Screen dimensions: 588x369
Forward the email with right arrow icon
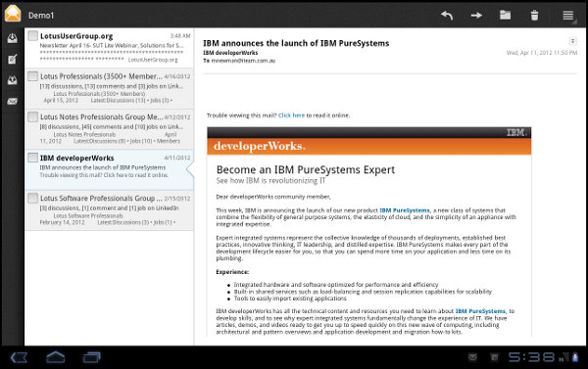point(476,16)
